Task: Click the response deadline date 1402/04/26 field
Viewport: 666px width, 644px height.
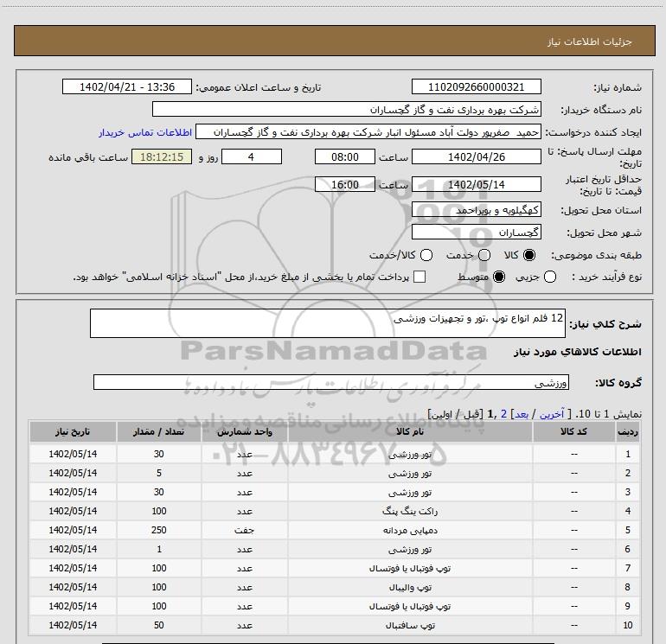Action: pyautogui.click(x=476, y=156)
